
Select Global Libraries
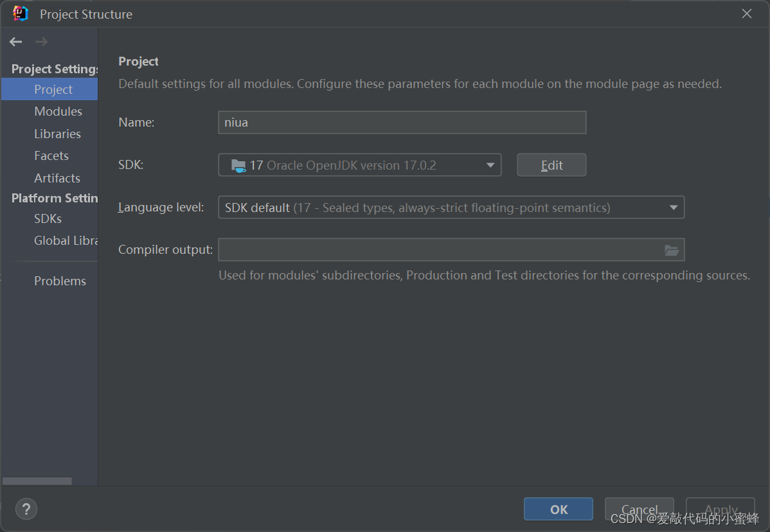tap(64, 240)
